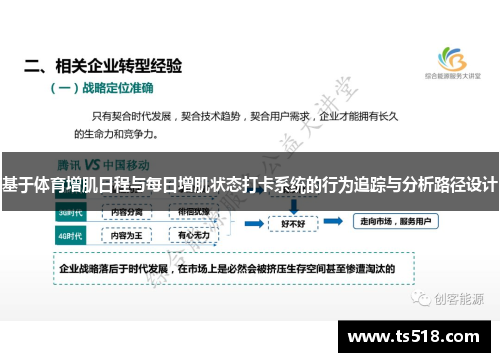500x362 pixels.
Task: Click the 内容为王 dashed box
Action: [x=127, y=236]
